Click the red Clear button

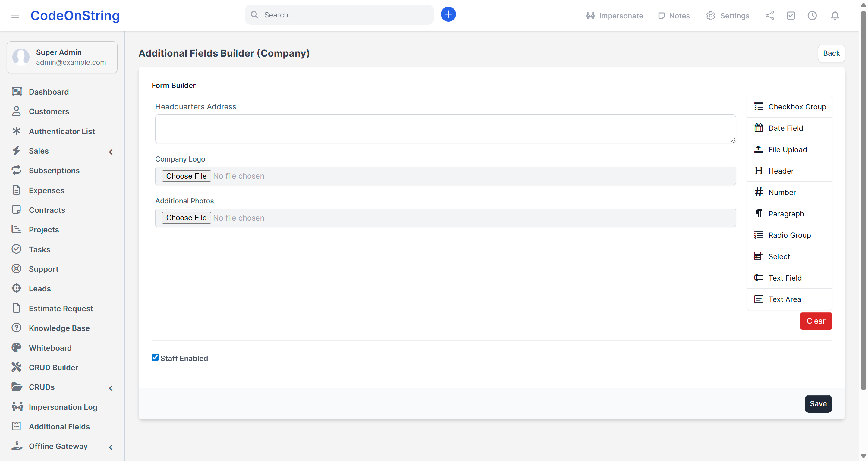(x=816, y=321)
